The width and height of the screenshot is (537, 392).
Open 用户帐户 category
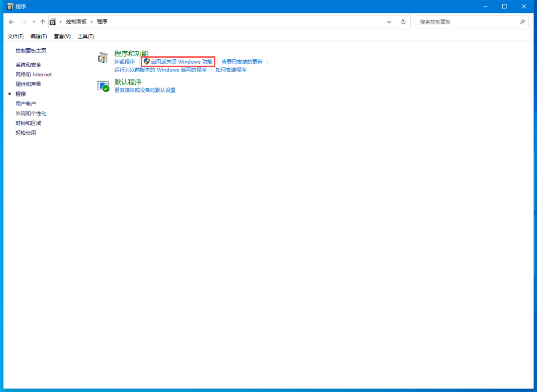coord(26,103)
